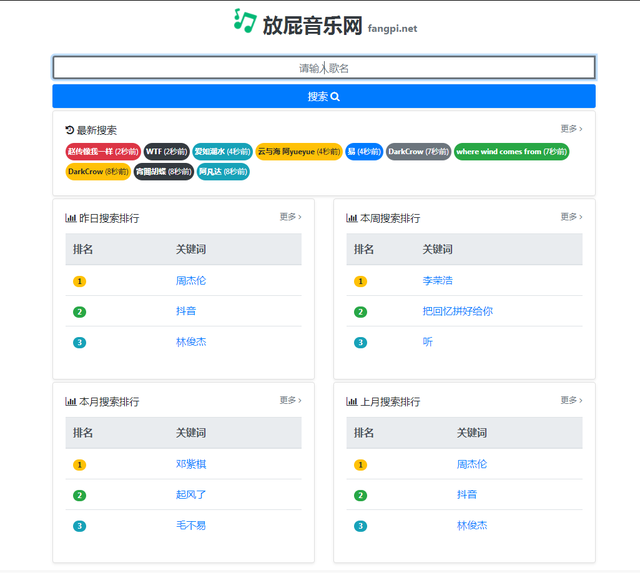
Task: Click the 最新搜索 heading
Action: coord(91,131)
